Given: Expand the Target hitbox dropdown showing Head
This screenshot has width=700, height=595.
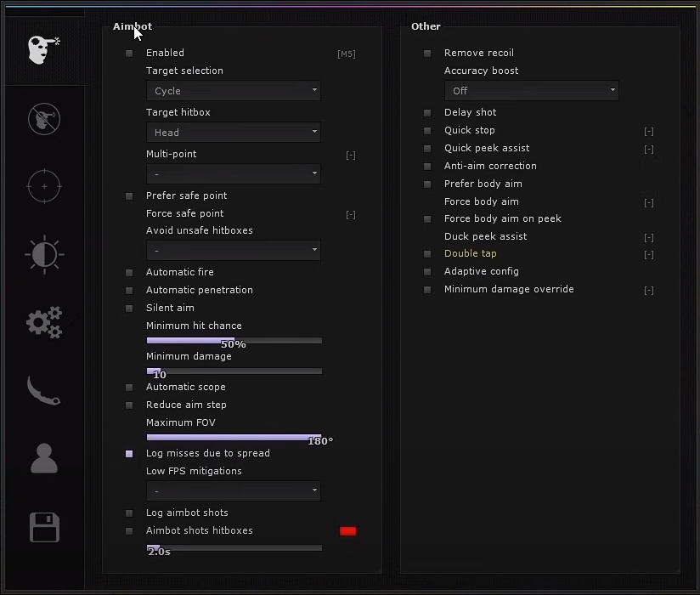Looking at the screenshot, I should pos(234,133).
